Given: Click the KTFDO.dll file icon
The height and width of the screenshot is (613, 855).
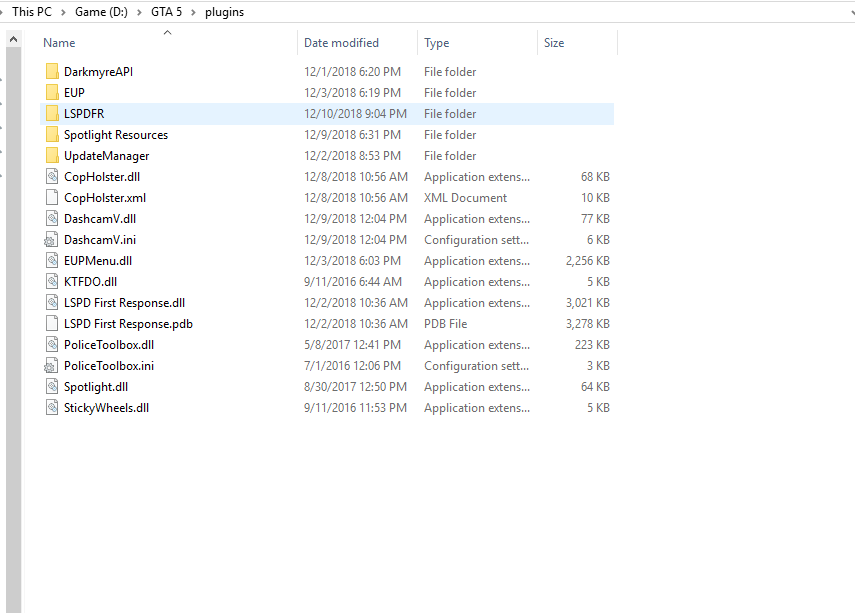Looking at the screenshot, I should tap(52, 282).
